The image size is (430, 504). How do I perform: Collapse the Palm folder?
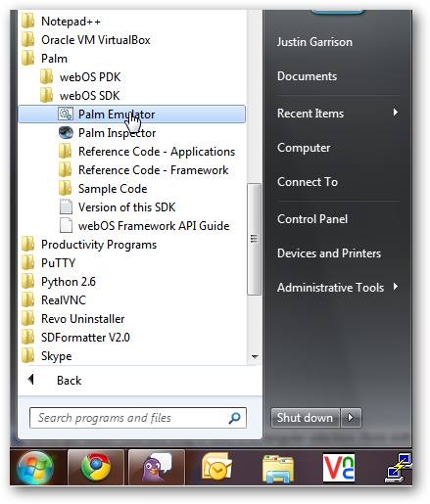(x=44, y=59)
